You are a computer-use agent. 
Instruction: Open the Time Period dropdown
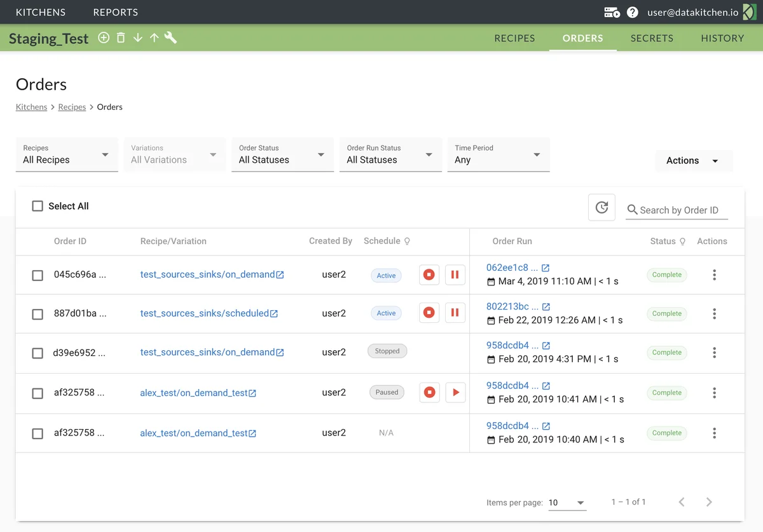(498, 154)
